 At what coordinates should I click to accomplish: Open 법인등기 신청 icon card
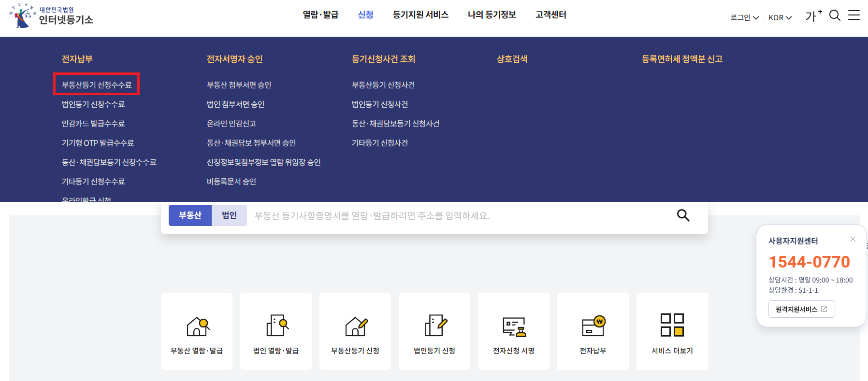click(434, 331)
